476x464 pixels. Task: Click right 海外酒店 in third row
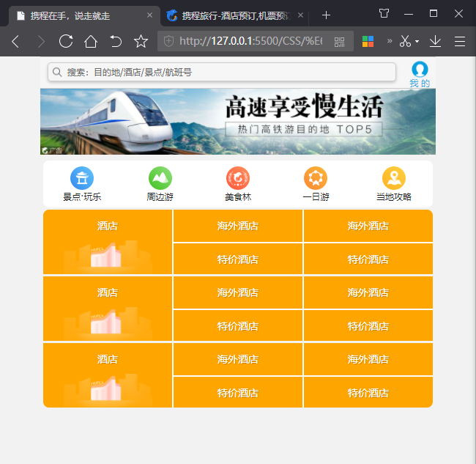click(368, 359)
